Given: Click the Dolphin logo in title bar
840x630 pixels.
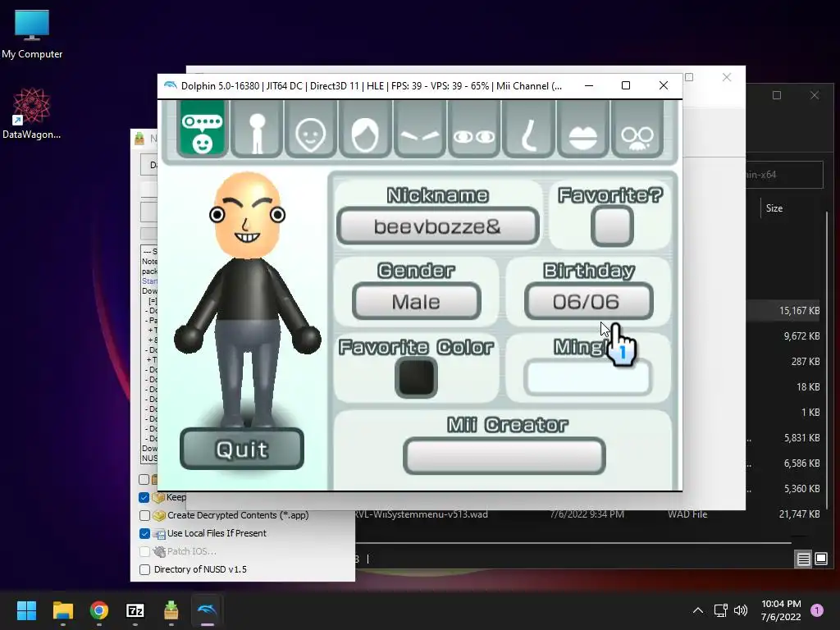Looking at the screenshot, I should [x=171, y=85].
